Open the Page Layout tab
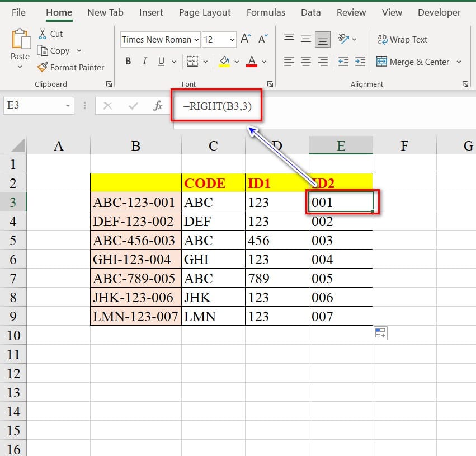Image resolution: width=476 pixels, height=456 pixels. point(205,12)
